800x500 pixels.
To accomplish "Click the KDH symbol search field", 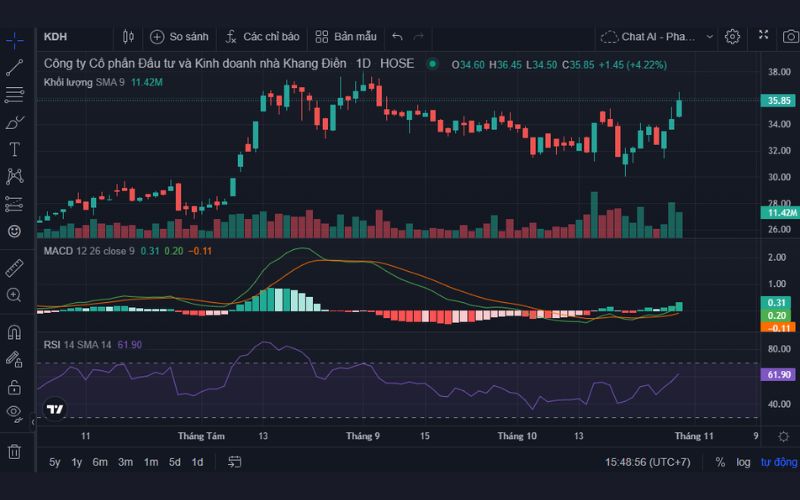I will (x=62, y=37).
